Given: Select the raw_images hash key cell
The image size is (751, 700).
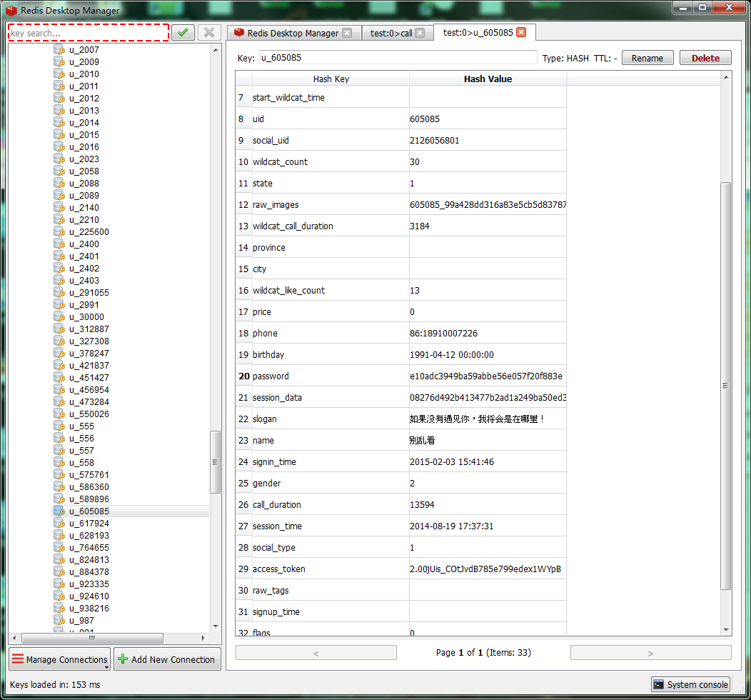Looking at the screenshot, I should pyautogui.click(x=331, y=204).
